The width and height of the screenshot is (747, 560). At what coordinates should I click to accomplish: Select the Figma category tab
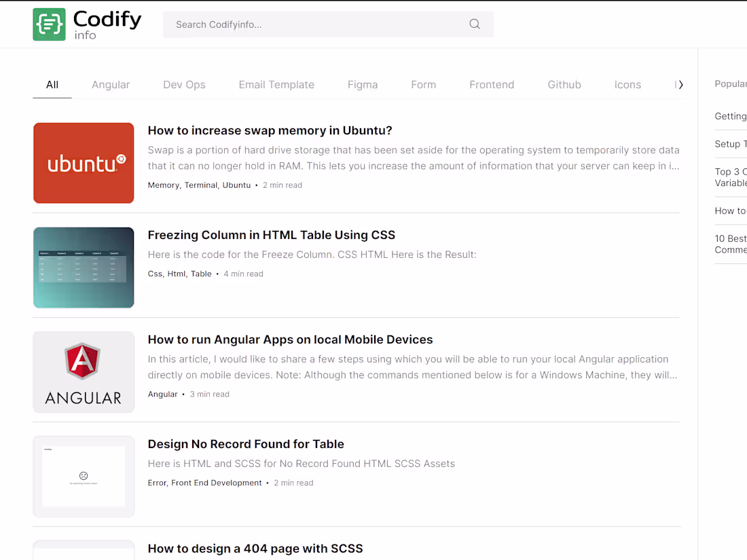[x=363, y=84]
